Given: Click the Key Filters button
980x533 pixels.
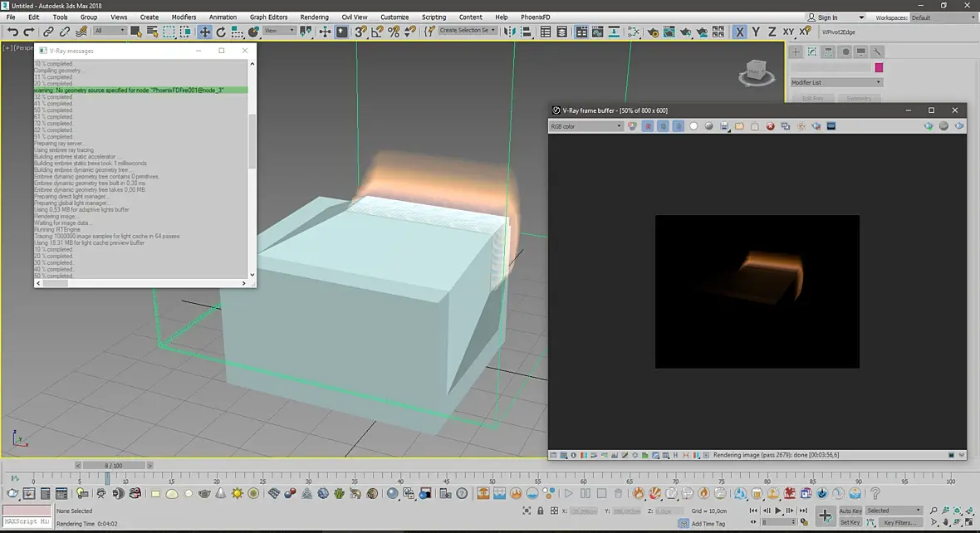Looking at the screenshot, I should pos(899,522).
